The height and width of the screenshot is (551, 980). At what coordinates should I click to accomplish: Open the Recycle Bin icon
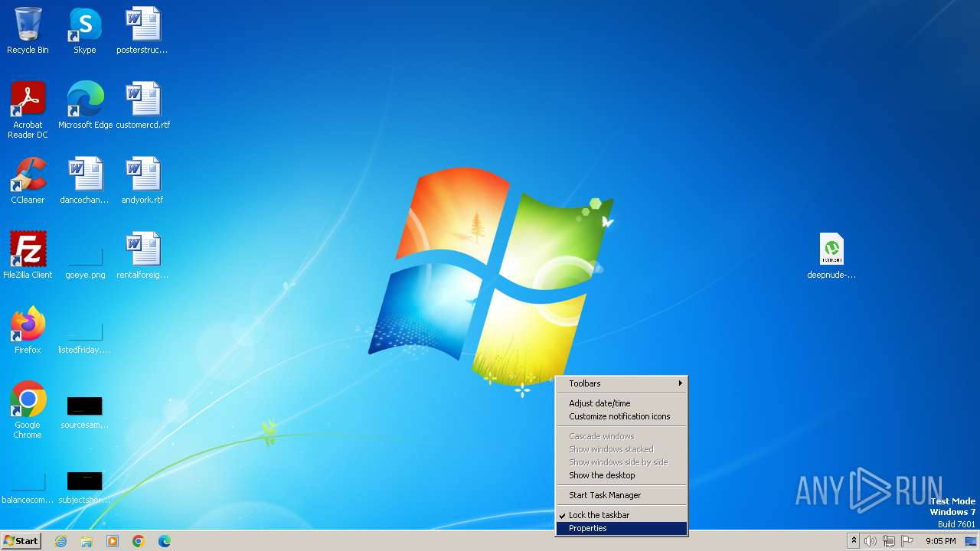pos(28,31)
